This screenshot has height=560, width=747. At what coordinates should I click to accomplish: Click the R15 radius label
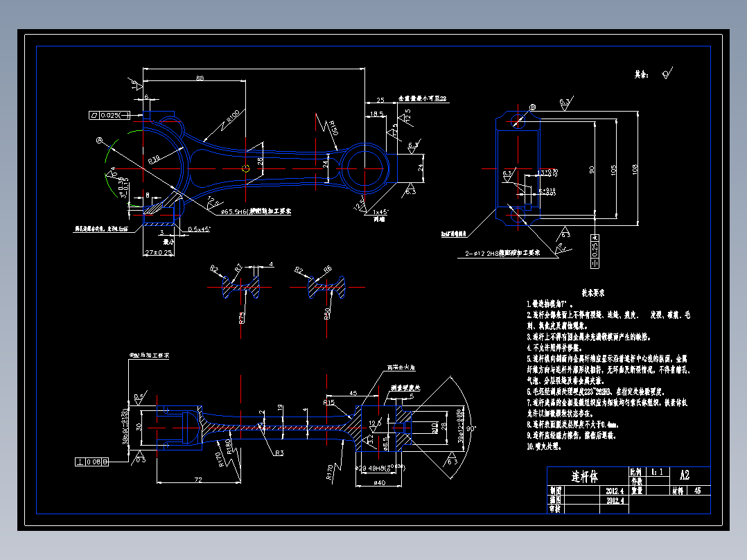[x=328, y=403]
